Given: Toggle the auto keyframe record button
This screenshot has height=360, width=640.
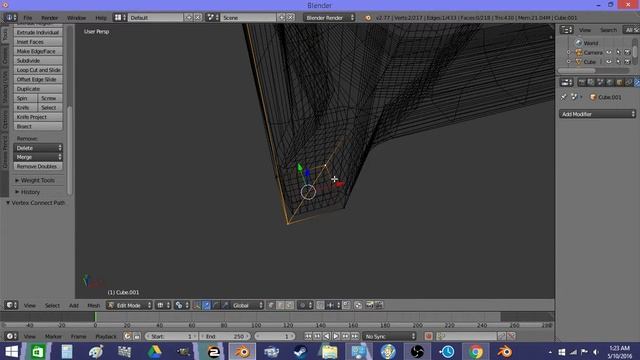Looking at the screenshot, I should click(428, 336).
